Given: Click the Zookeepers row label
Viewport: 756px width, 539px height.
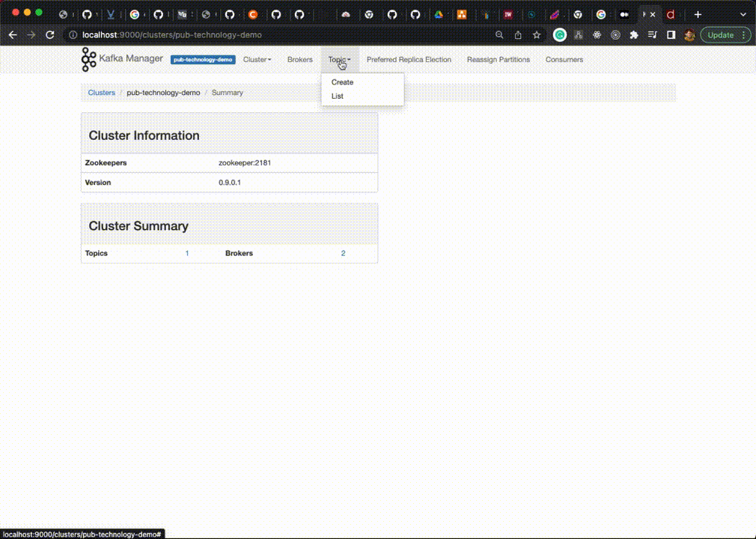Looking at the screenshot, I should pyautogui.click(x=106, y=163).
